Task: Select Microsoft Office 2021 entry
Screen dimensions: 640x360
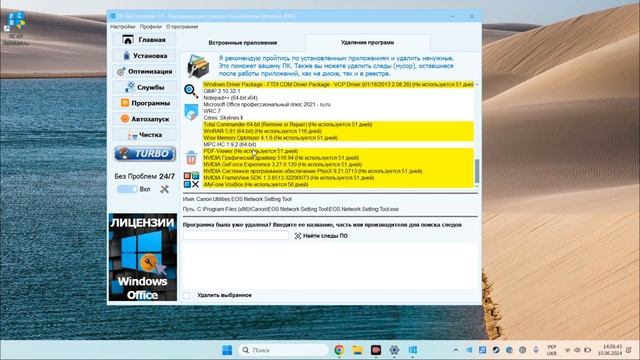Action: (338, 104)
